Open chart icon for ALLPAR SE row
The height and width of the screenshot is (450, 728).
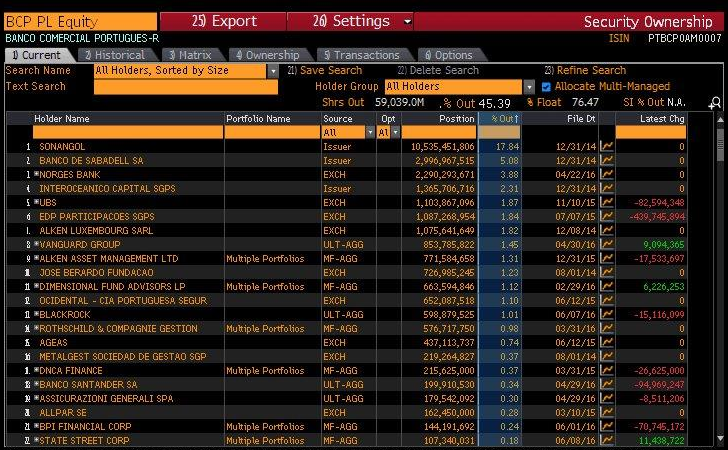(x=606, y=412)
